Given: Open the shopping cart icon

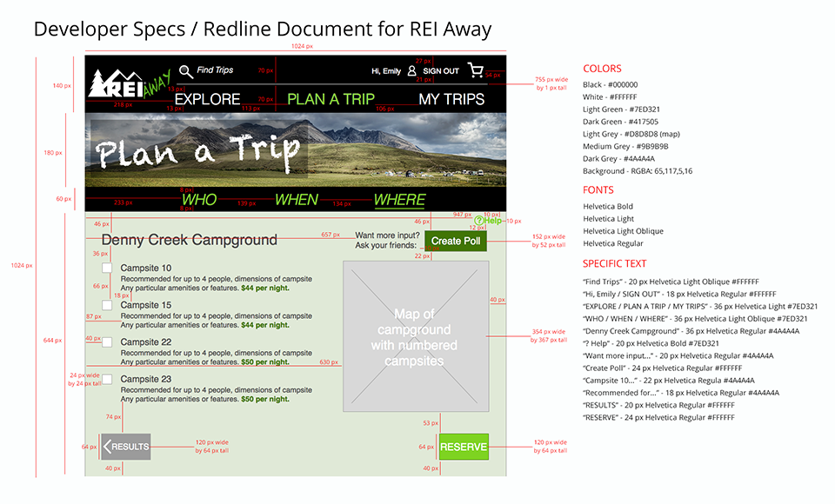Looking at the screenshot, I should tap(476, 70).
